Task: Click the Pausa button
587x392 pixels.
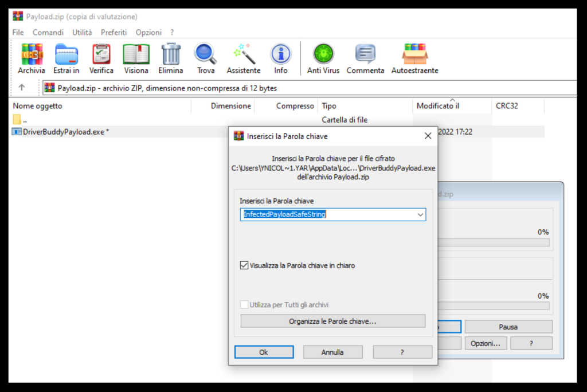Action: [x=508, y=326]
